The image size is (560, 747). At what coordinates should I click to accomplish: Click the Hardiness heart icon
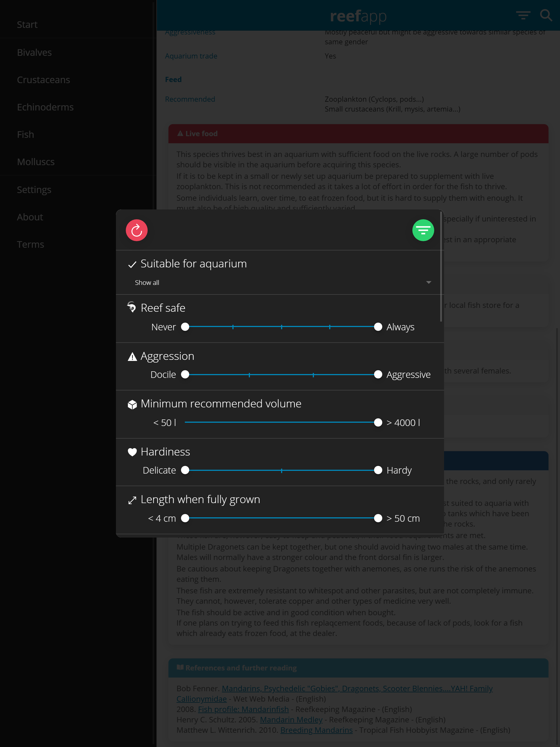point(132,452)
